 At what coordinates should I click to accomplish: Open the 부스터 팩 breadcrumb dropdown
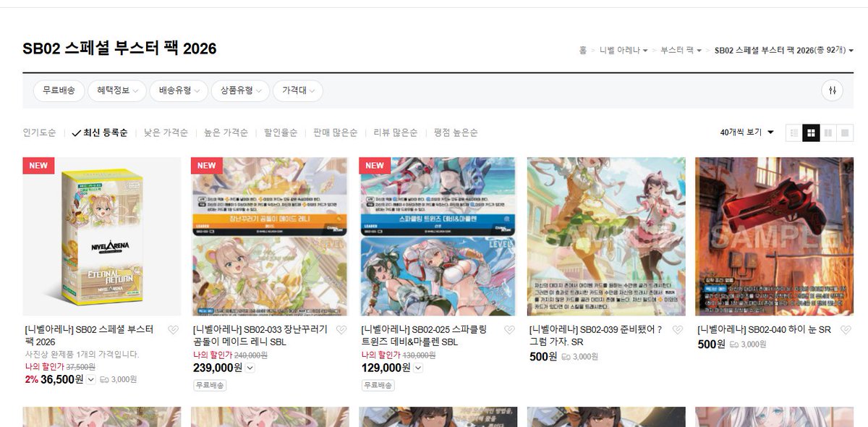[x=681, y=50]
